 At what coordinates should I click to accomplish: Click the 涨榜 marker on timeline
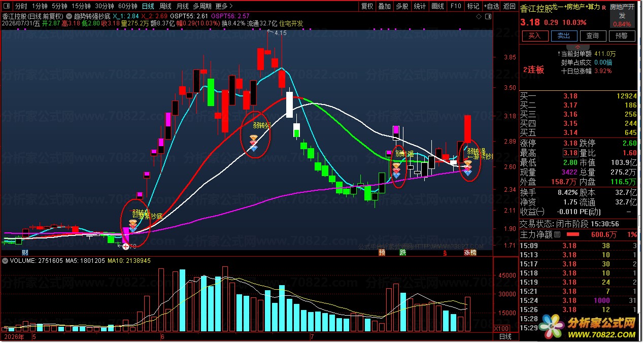(x=469, y=252)
